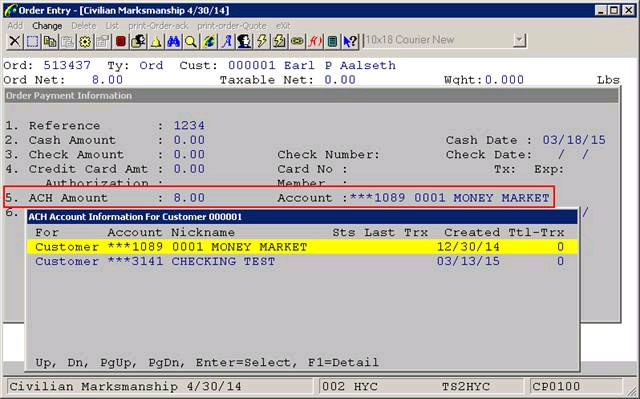
Task: Click status bar entry TS2HYC
Action: pyautogui.click(x=465, y=386)
